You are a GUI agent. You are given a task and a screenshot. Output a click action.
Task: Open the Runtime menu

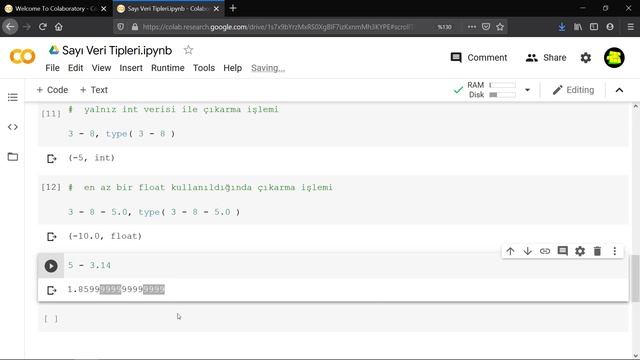click(168, 68)
